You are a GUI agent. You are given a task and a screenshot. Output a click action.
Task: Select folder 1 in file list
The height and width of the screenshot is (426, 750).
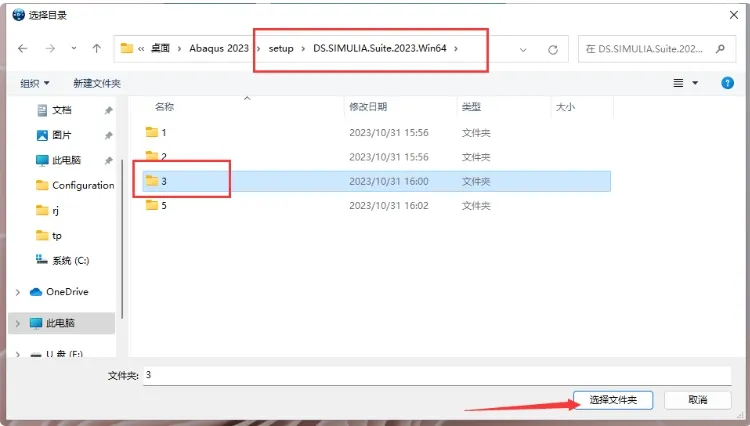(376, 132)
